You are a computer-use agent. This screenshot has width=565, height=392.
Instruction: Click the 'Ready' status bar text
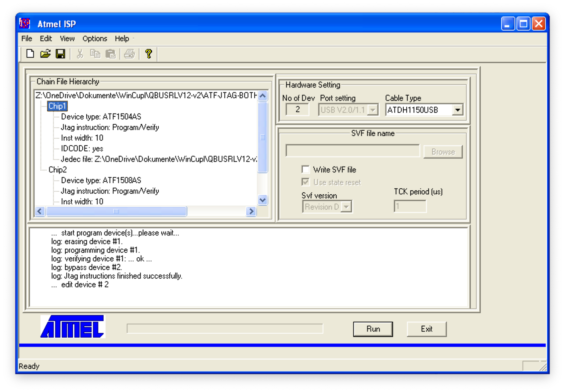click(x=29, y=366)
